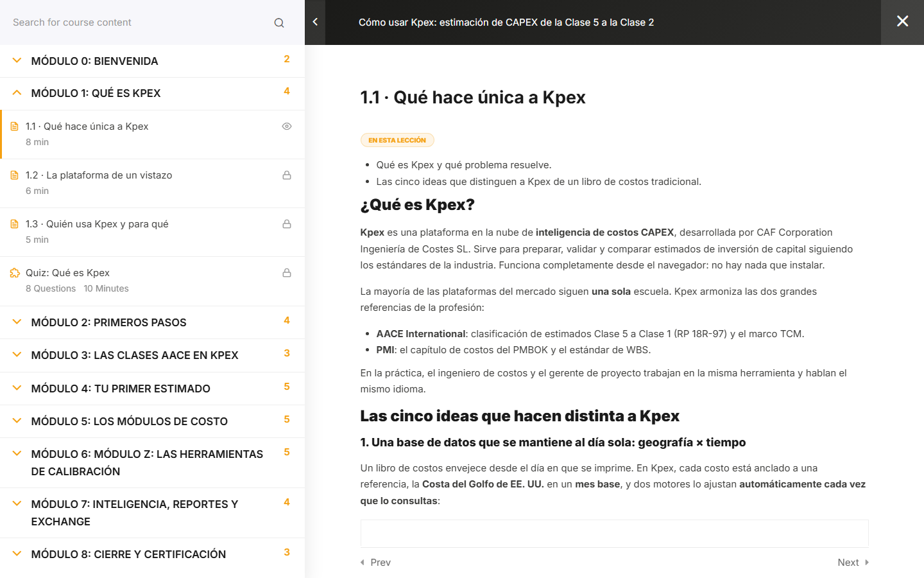The image size is (924, 578).
Task: Expand MÓDULO 7 chevron
Action: point(17,504)
